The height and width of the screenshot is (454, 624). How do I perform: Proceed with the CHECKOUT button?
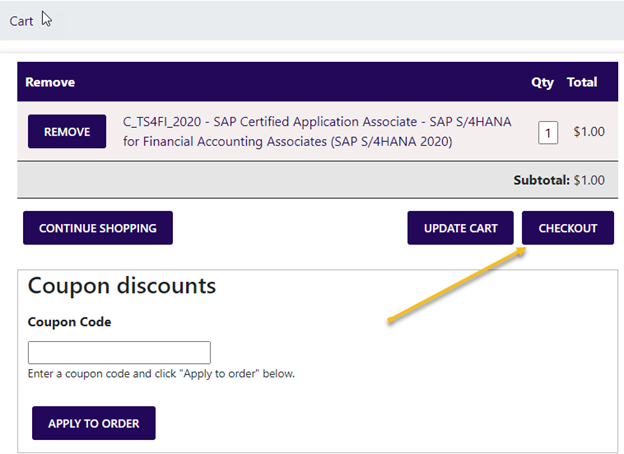coord(567,228)
